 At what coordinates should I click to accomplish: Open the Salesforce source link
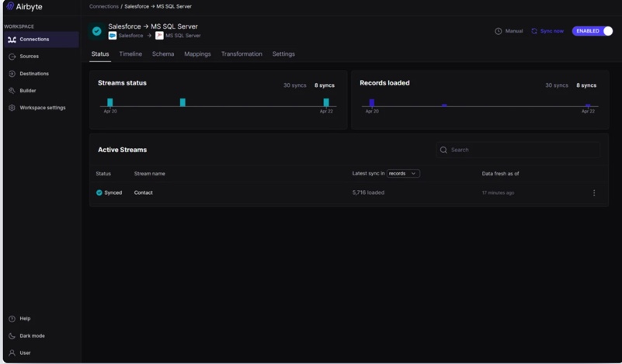click(x=130, y=36)
